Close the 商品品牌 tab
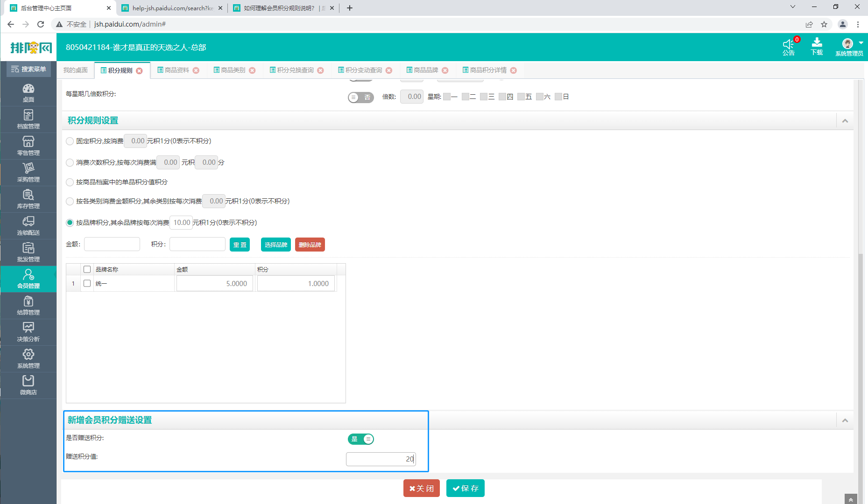868x504 pixels. (x=445, y=70)
